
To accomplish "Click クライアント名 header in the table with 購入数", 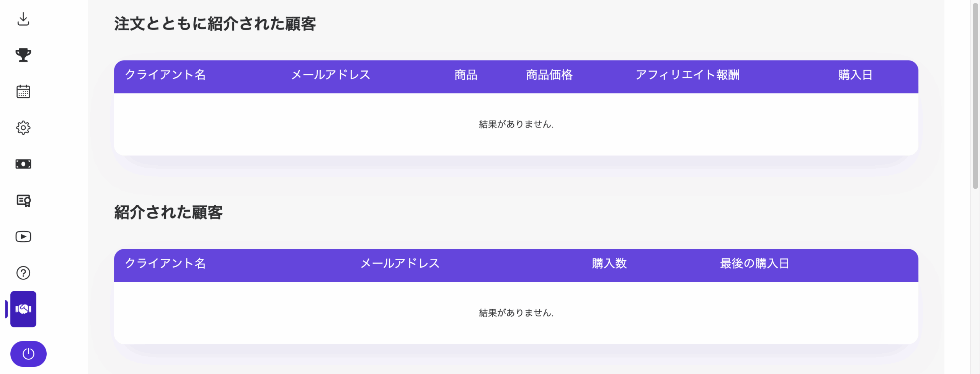I will pyautogui.click(x=165, y=263).
